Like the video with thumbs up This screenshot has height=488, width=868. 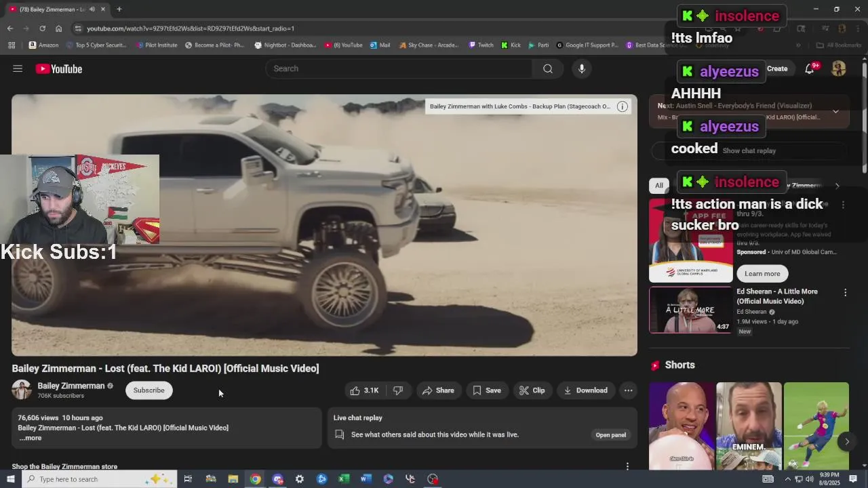click(x=364, y=390)
